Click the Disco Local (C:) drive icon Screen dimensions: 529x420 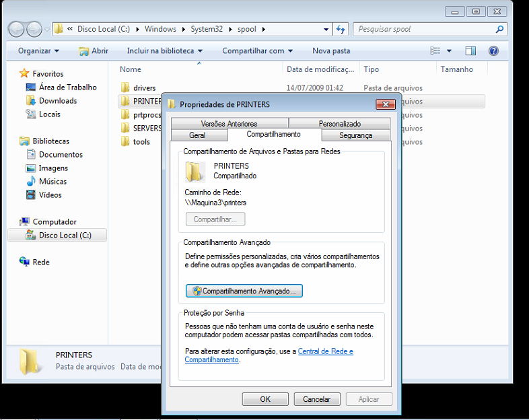[x=31, y=235]
